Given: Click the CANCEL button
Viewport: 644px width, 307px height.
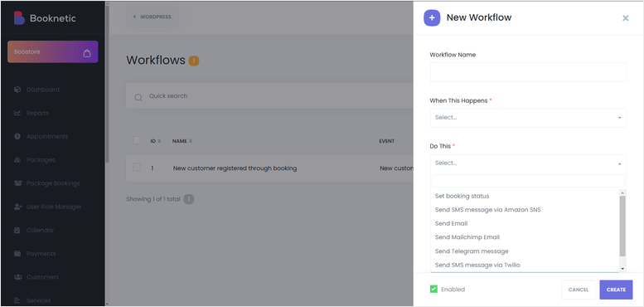Looking at the screenshot, I should tap(579, 290).
